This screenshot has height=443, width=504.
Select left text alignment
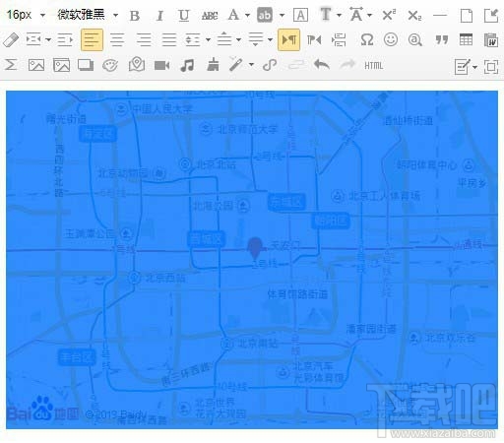coord(92,39)
